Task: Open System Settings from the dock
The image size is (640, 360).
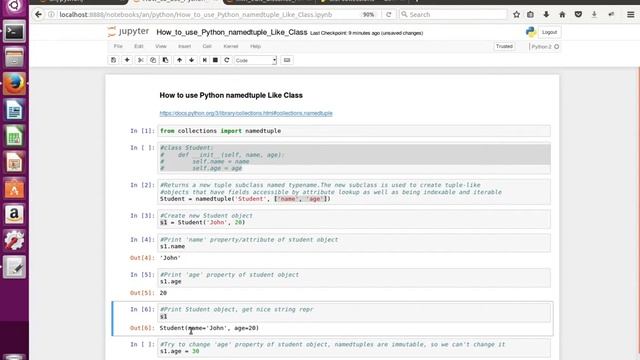Action: [x=14, y=240]
